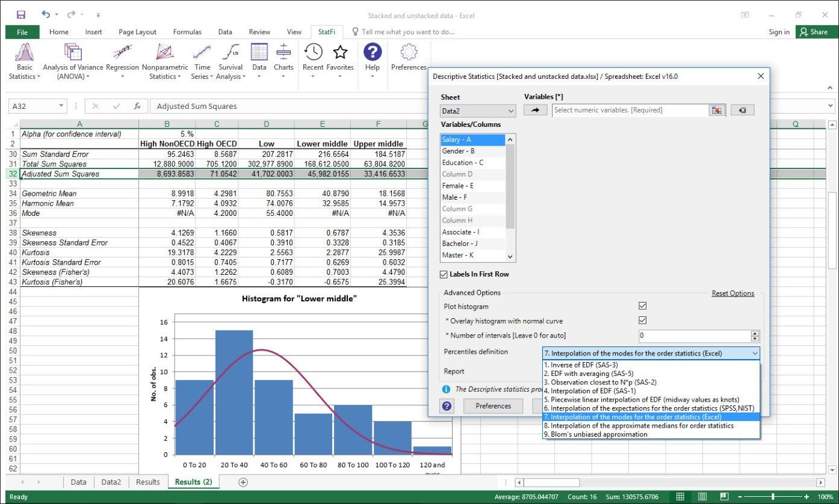839x504 pixels.
Task: Add a new sheet with plus icon
Action: [243, 482]
